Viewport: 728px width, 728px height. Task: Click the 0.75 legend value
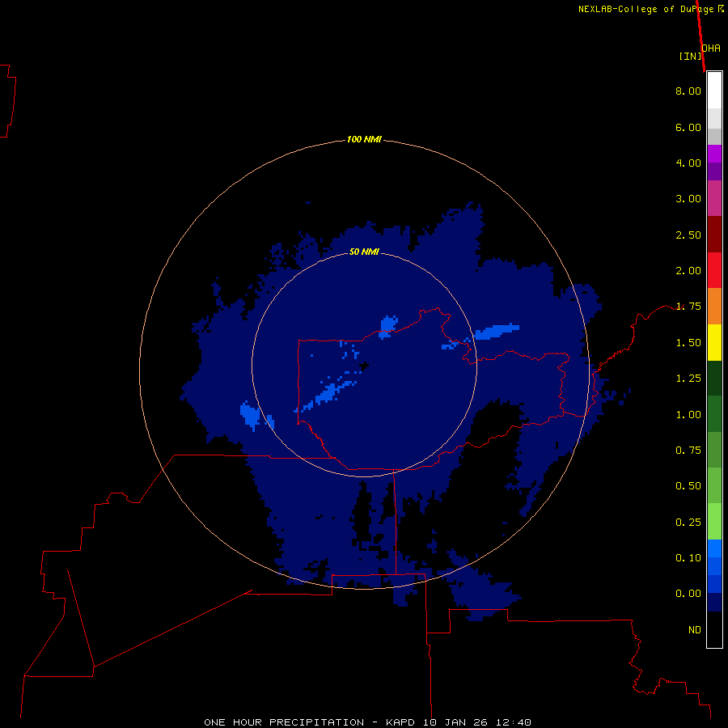(x=688, y=451)
